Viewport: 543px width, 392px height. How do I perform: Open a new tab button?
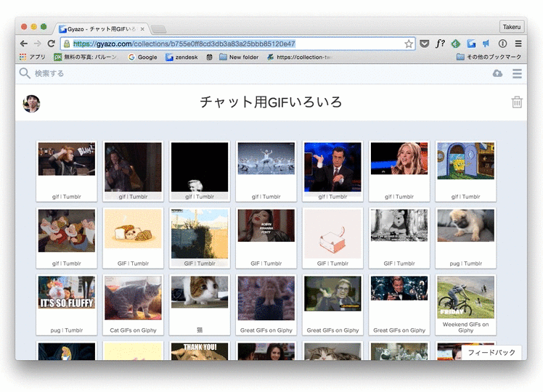159,29
